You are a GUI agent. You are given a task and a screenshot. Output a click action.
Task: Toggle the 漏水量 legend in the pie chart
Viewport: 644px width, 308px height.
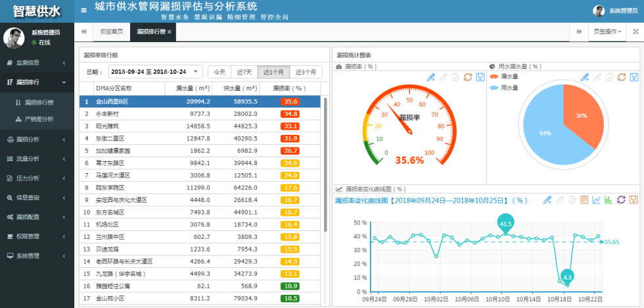(x=504, y=76)
